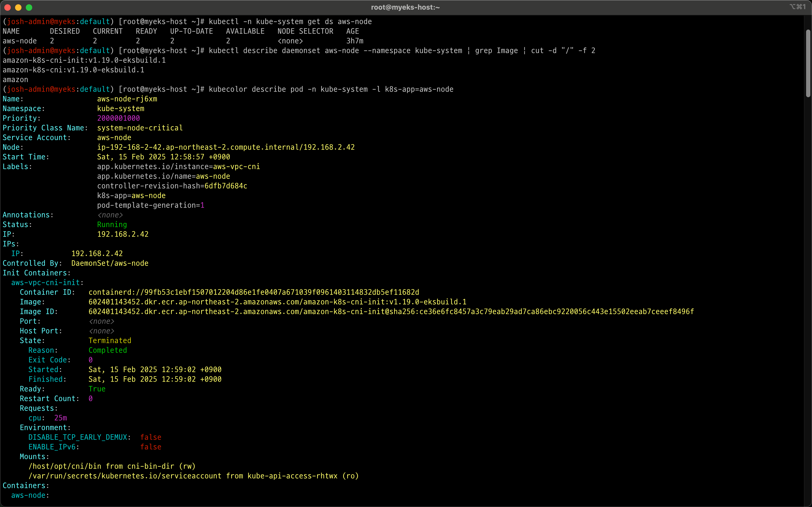Click the DaemonSet/aws-node controller text
This screenshot has height=507, width=812.
click(x=110, y=263)
